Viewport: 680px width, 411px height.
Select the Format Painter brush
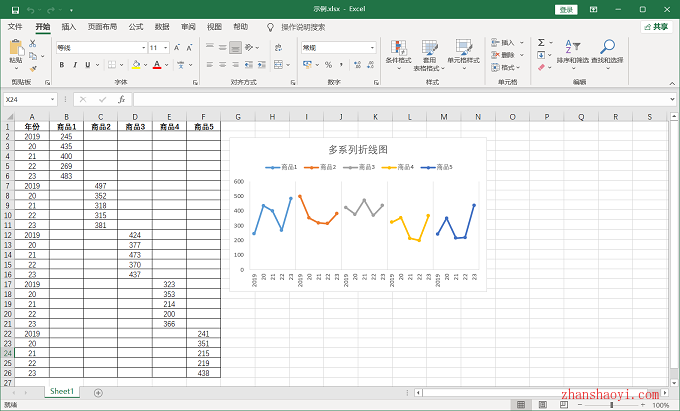click(33, 68)
